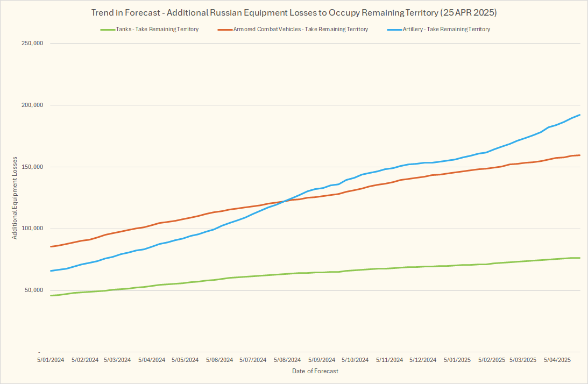Select the 5/08/2024 date on x-axis

287,360
